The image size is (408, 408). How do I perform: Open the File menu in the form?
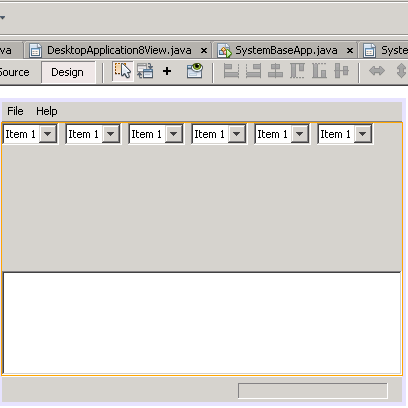15,111
